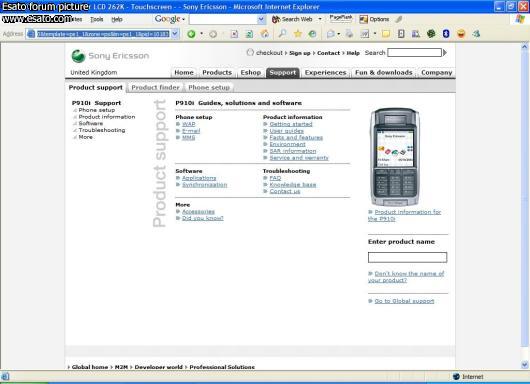This screenshot has height=384, width=530.
Task: Select the Eshop navigation tab
Action: click(250, 72)
